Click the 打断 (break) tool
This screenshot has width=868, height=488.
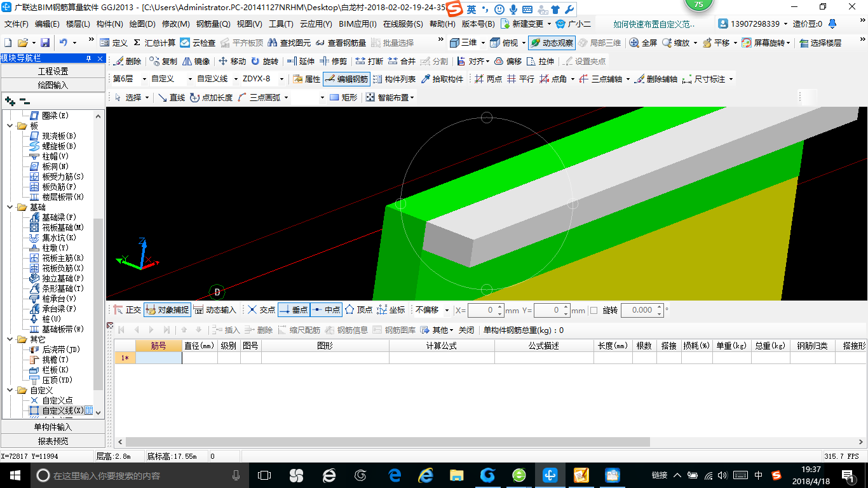tap(369, 62)
